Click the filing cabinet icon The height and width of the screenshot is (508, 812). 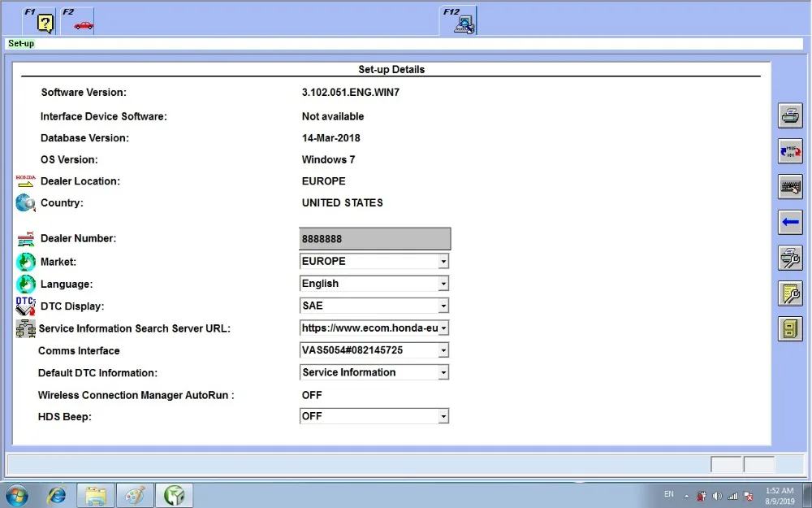point(790,328)
